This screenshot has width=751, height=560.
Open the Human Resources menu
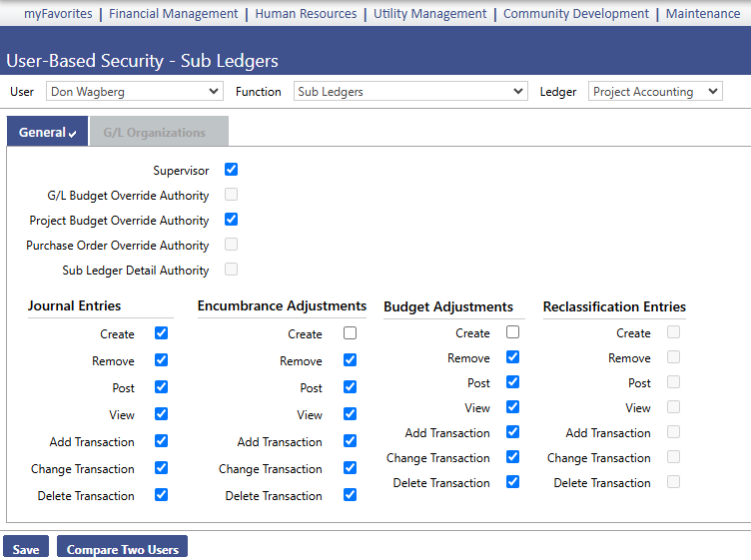point(306,13)
